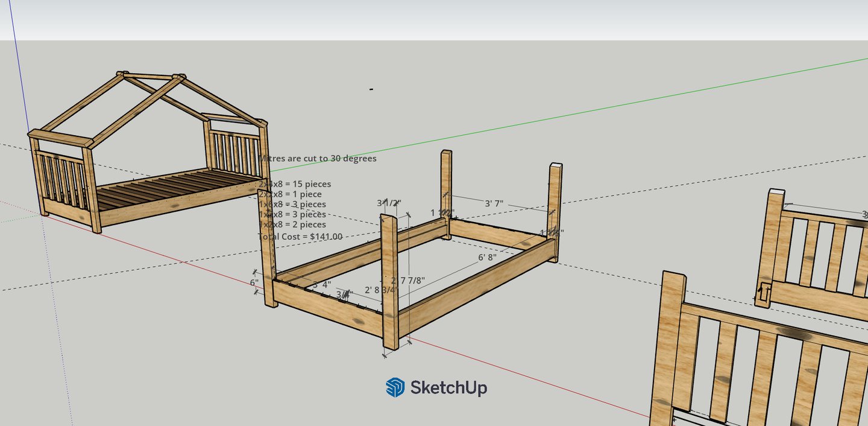Click the 2' 8 3/4" dimension label
This screenshot has width=868, height=426.
click(x=381, y=290)
